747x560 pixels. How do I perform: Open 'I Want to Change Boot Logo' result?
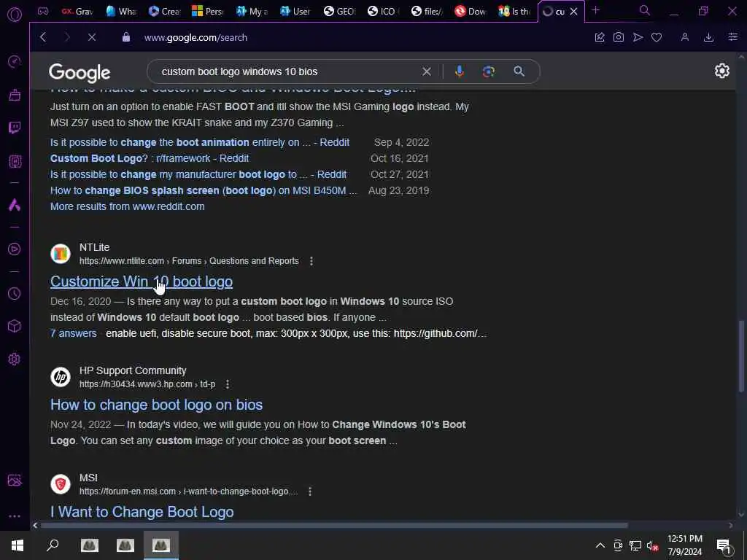pyautogui.click(x=142, y=512)
